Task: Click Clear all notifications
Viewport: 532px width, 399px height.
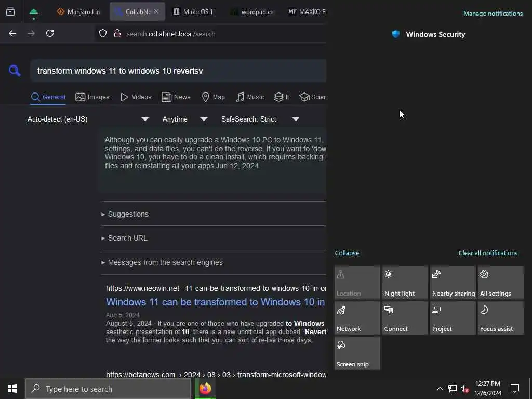Action: (x=488, y=253)
